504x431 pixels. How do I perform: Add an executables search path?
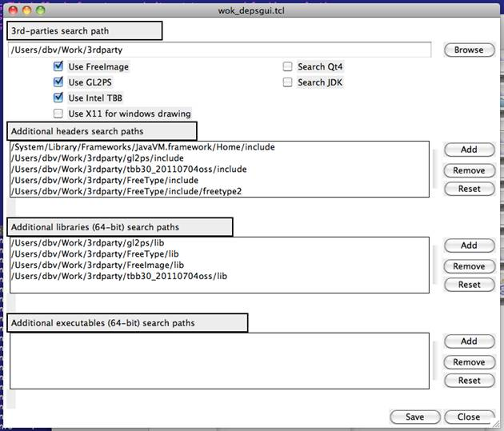pyautogui.click(x=469, y=341)
